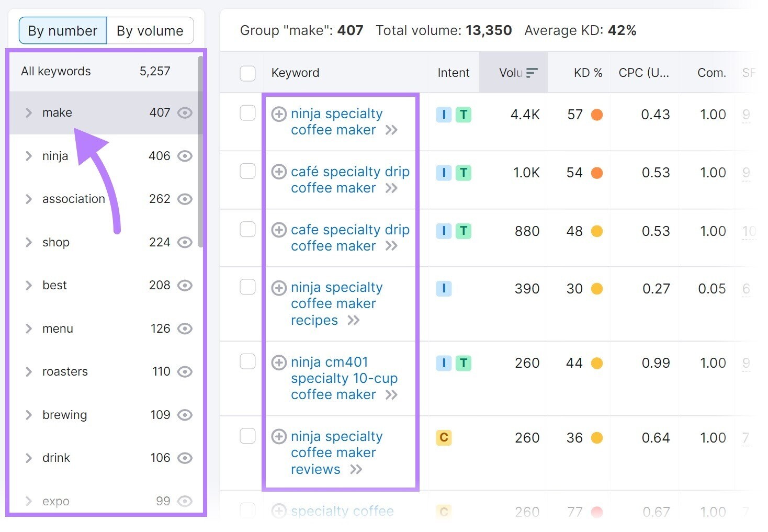Click the plus icon beside 'ninja specialty coffee maker'

[x=279, y=114]
